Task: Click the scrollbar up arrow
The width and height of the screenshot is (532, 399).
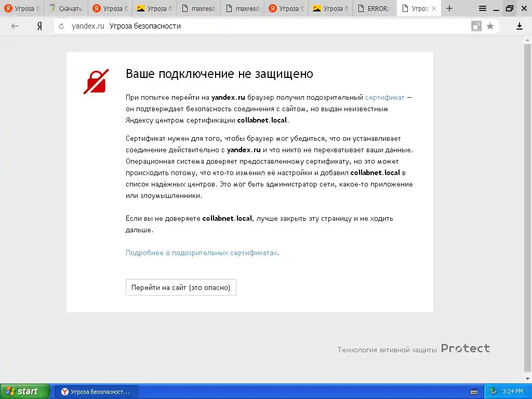Action: click(x=528, y=40)
